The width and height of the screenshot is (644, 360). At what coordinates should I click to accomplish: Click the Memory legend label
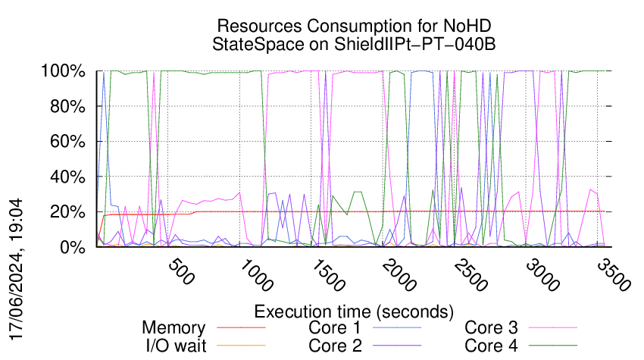(x=174, y=327)
